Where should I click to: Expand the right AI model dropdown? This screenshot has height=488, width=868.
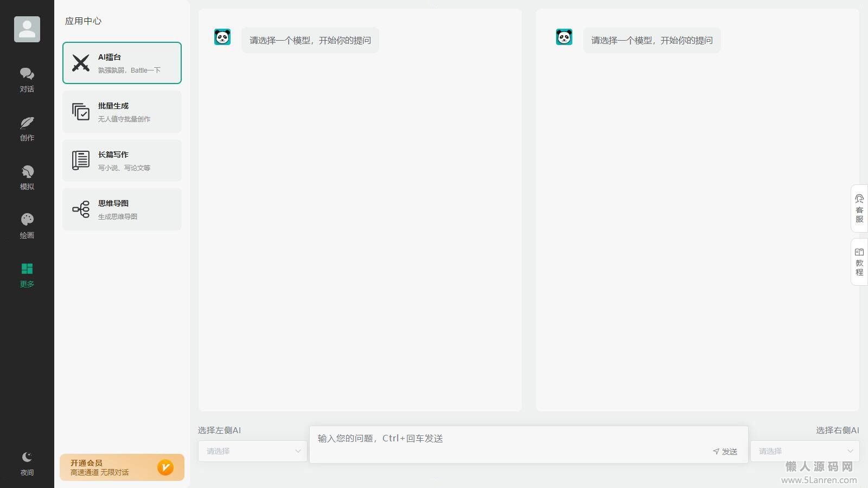(x=805, y=451)
